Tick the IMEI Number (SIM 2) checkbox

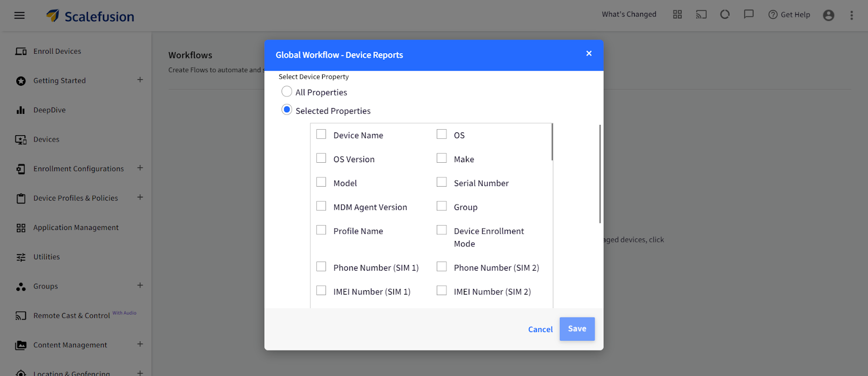click(442, 290)
